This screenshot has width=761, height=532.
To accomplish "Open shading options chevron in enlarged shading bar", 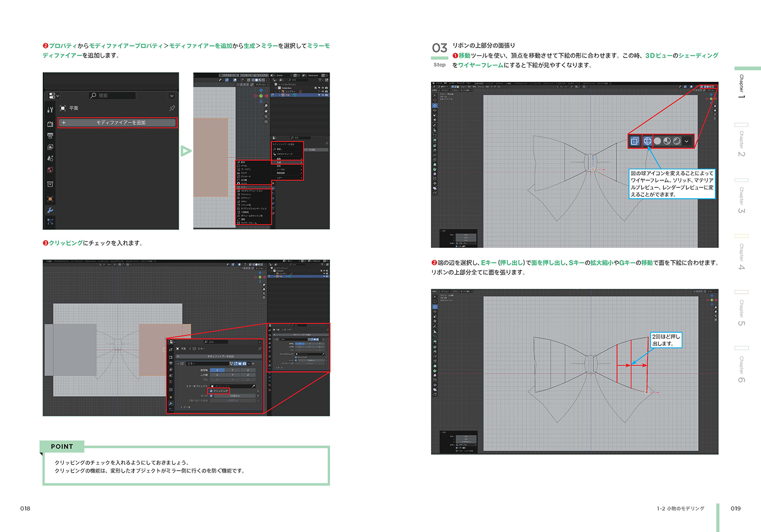I will pos(686,141).
